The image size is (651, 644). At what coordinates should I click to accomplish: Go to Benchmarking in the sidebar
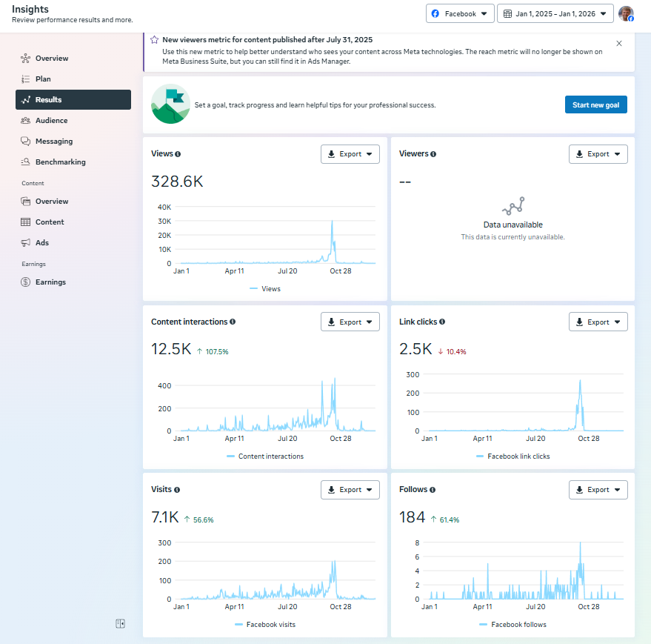click(x=60, y=162)
